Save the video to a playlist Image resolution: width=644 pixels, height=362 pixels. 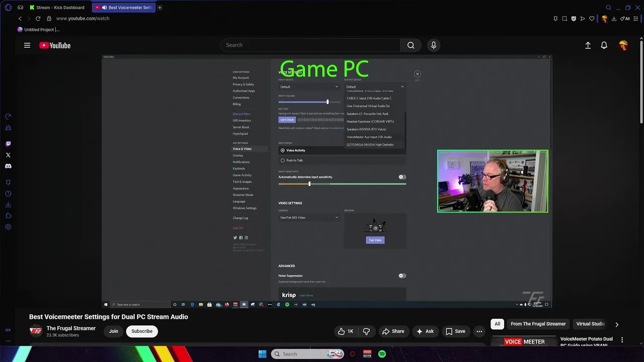point(455,331)
